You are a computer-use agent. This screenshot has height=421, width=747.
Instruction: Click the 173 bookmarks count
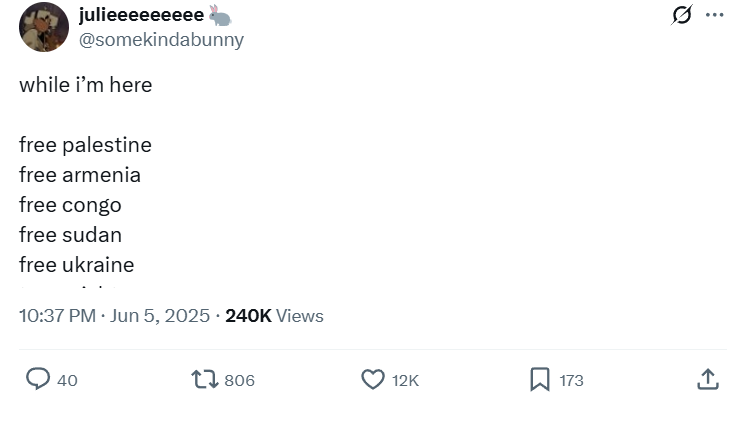click(571, 380)
